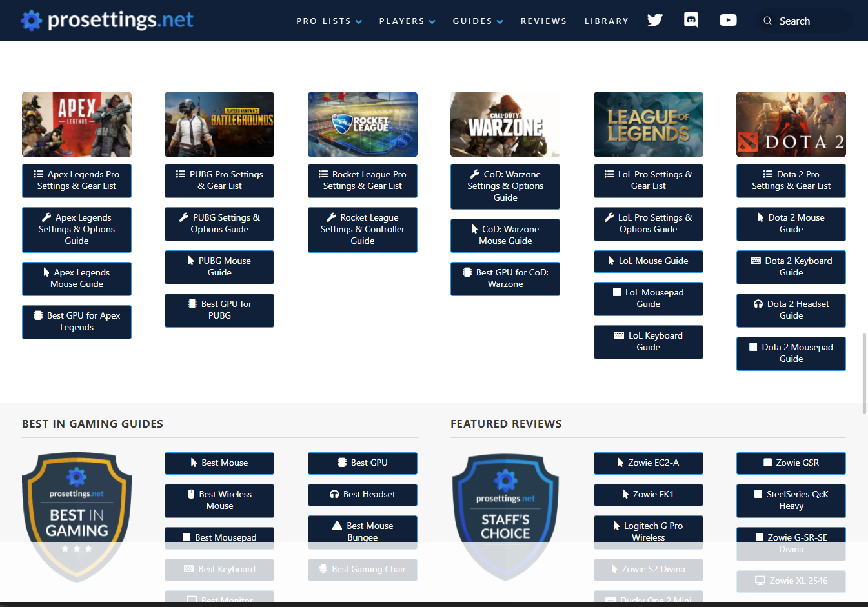Click the Best in Gaming badge

pos(77,517)
